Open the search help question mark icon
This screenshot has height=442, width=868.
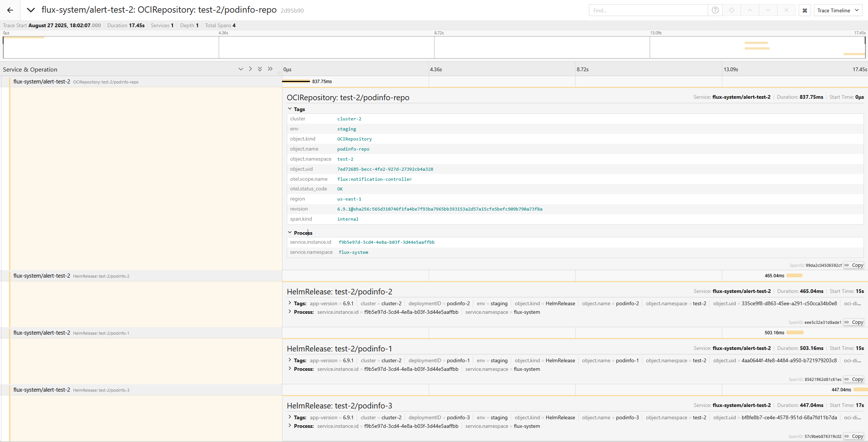click(715, 10)
